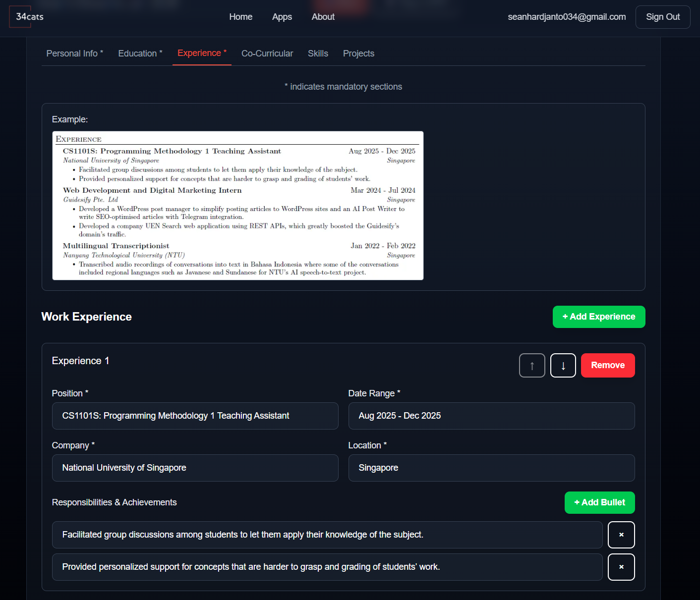
Task: Click the example resume preview image
Action: point(238,206)
